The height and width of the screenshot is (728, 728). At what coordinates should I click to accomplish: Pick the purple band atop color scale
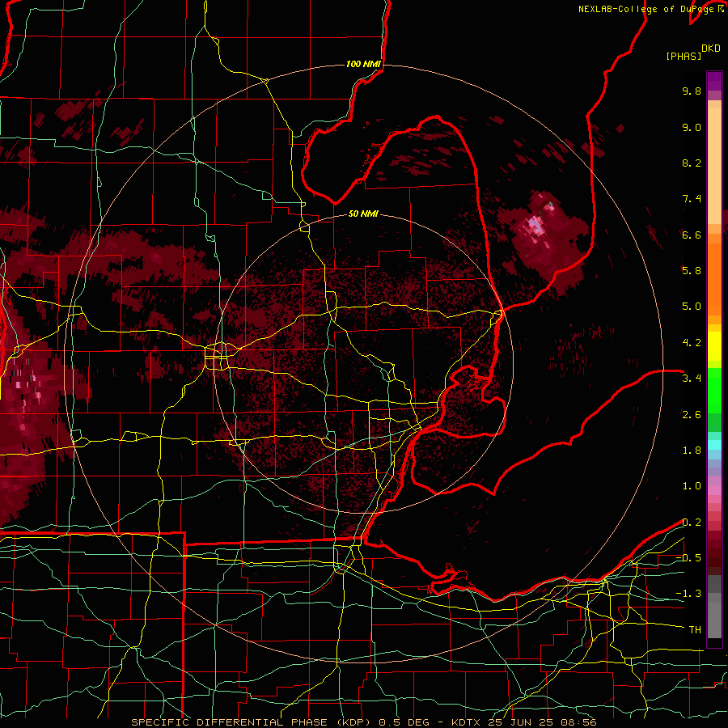point(714,81)
